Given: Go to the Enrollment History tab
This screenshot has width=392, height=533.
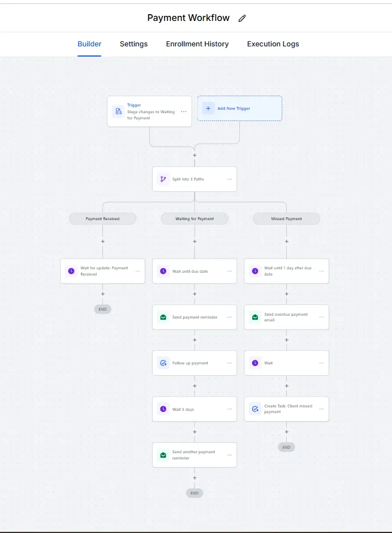Looking at the screenshot, I should (197, 44).
